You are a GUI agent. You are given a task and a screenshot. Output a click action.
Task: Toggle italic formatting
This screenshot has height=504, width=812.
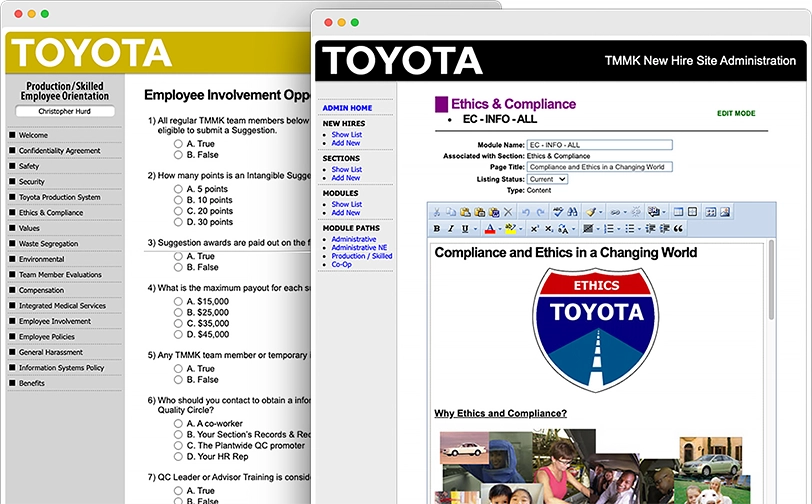pos(451,228)
